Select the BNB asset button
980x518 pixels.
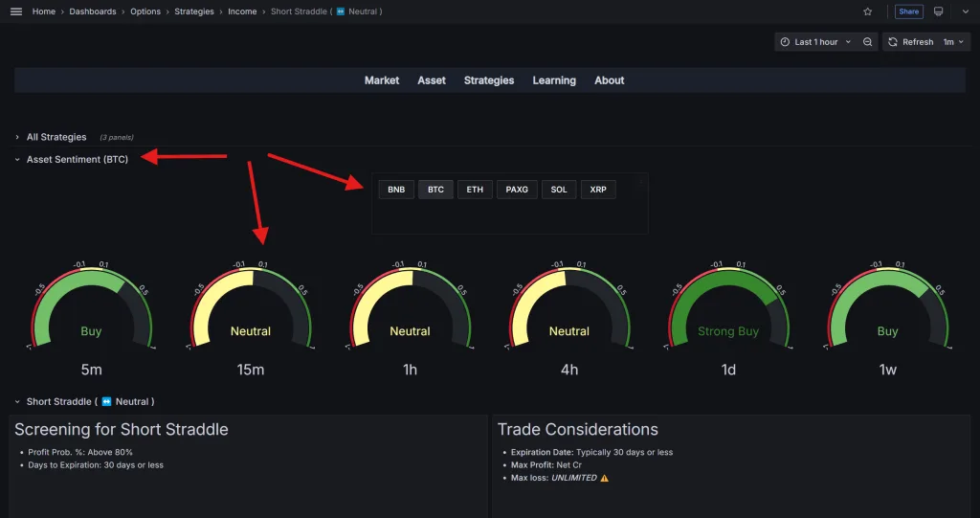click(396, 190)
